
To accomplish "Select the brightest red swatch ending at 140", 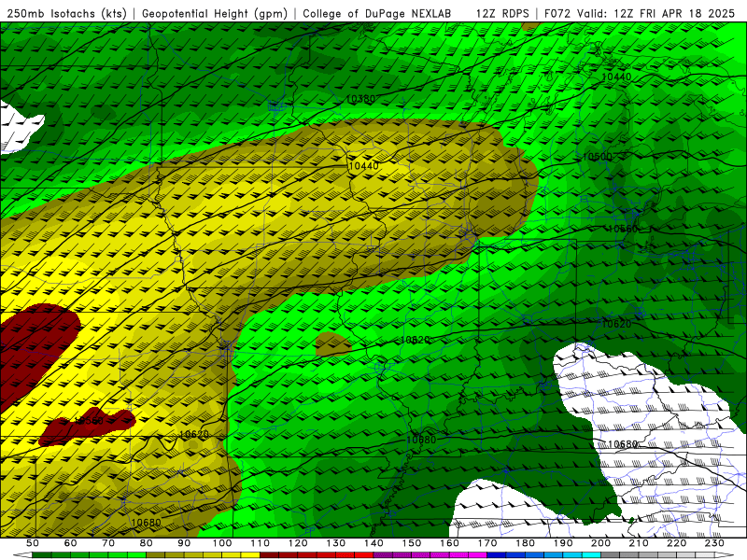I will pos(364,555).
